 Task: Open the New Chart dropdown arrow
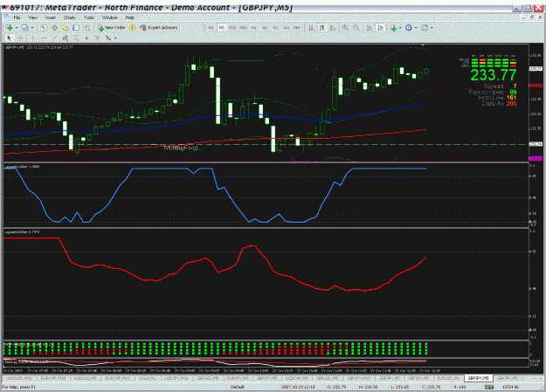pyautogui.click(x=16, y=28)
